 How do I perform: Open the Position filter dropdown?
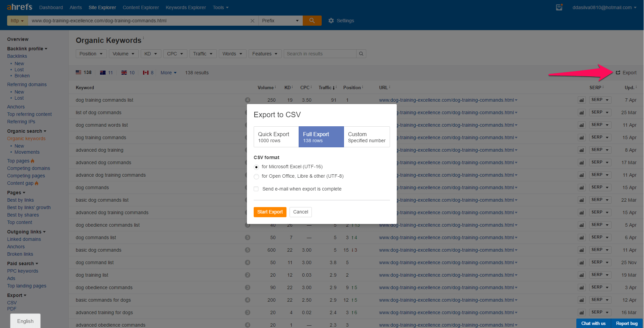91,54
